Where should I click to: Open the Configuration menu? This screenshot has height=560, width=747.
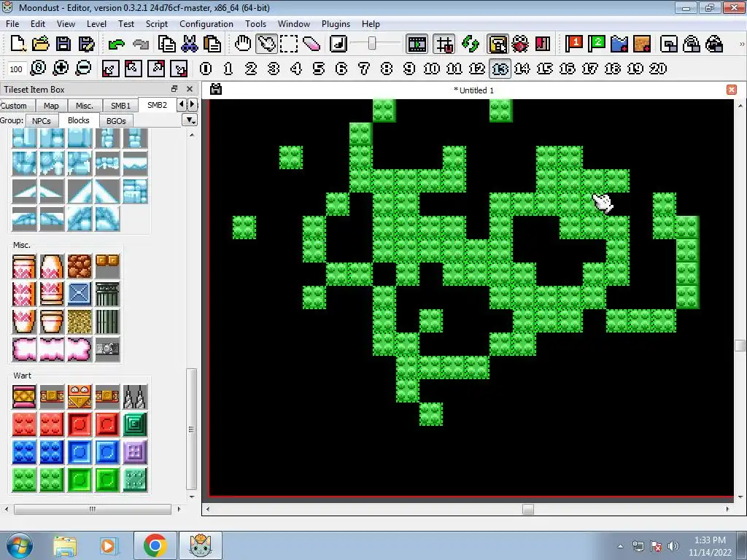click(x=206, y=24)
